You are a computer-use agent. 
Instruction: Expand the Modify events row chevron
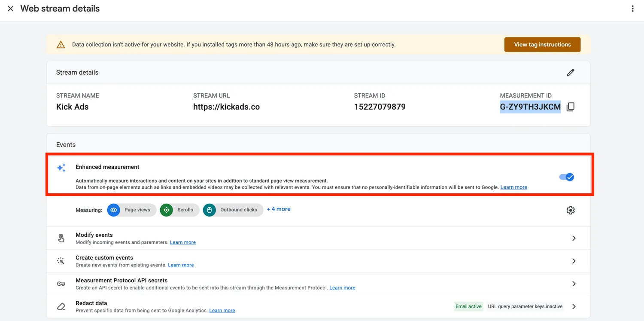click(x=574, y=238)
